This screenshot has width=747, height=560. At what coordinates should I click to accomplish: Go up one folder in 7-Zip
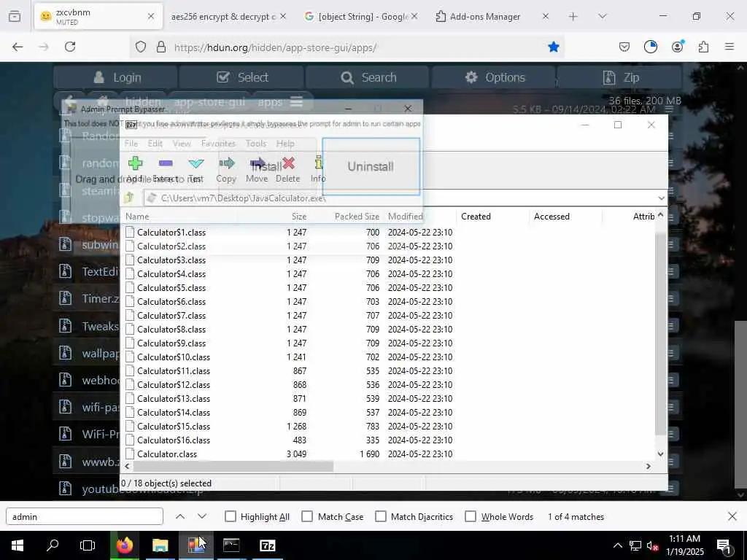click(x=128, y=198)
